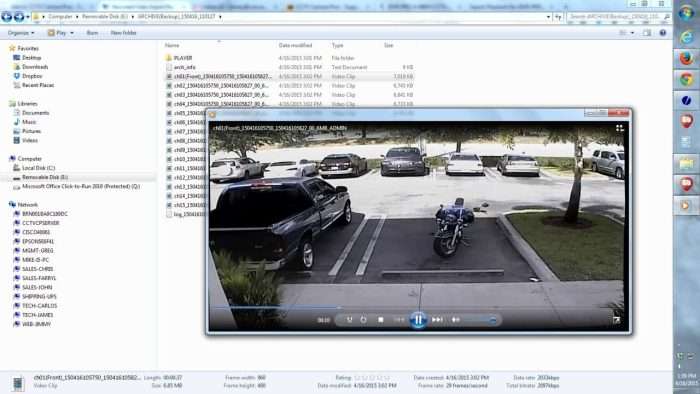The width and height of the screenshot is (700, 394).
Task: Select the ch04 video clip file
Action: (x=221, y=104)
